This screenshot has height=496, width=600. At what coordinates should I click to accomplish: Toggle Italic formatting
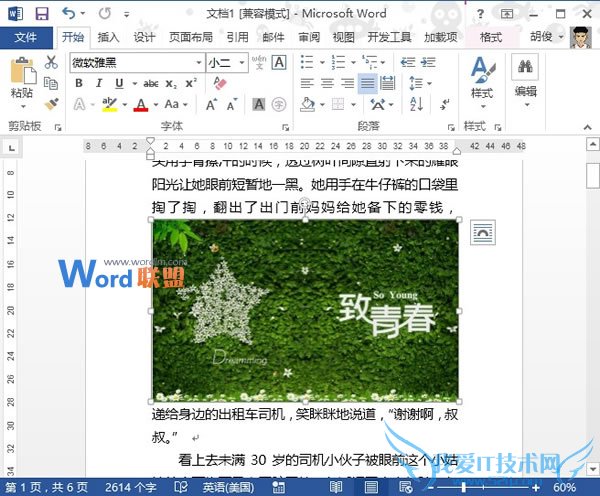click(99, 83)
